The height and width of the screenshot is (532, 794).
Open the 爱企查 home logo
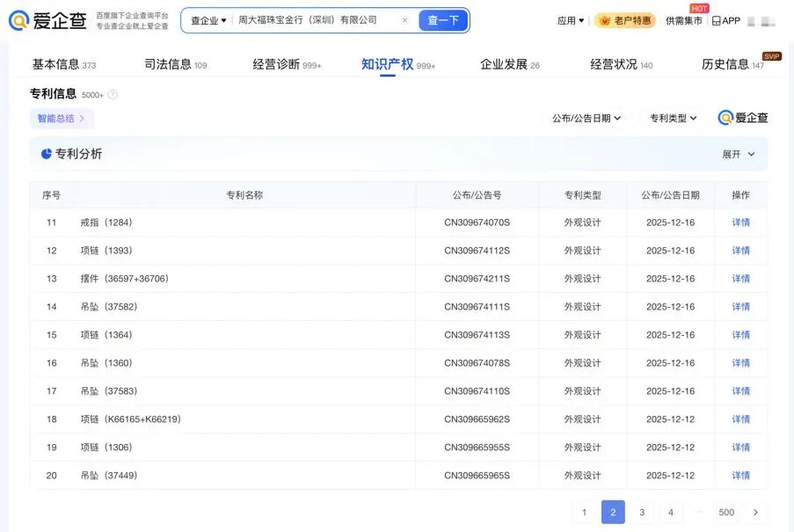pos(48,19)
